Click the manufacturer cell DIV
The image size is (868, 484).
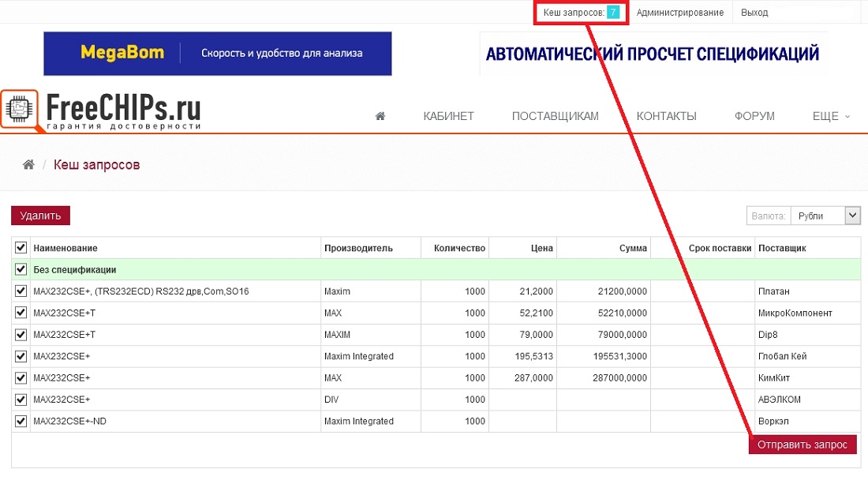331,400
